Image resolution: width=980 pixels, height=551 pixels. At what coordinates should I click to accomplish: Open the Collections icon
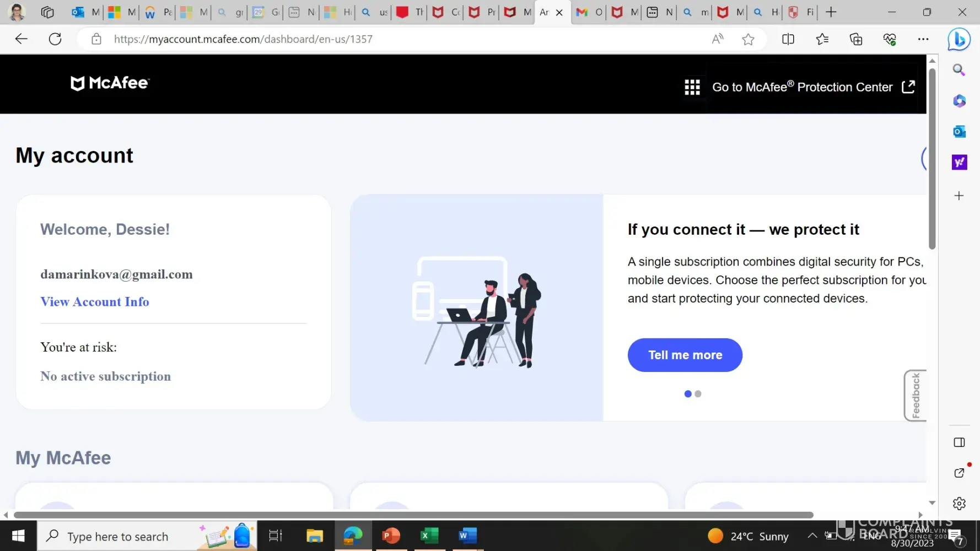[x=856, y=39]
